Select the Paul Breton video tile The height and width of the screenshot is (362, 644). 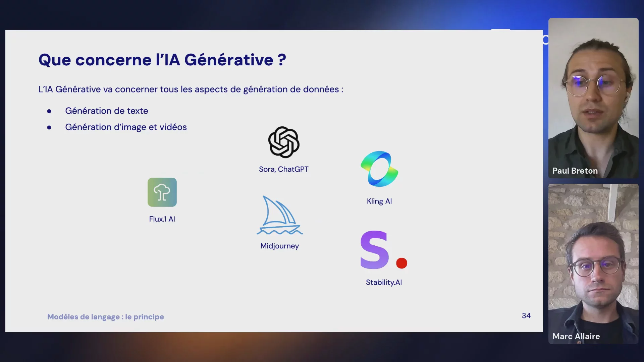[593, 98]
